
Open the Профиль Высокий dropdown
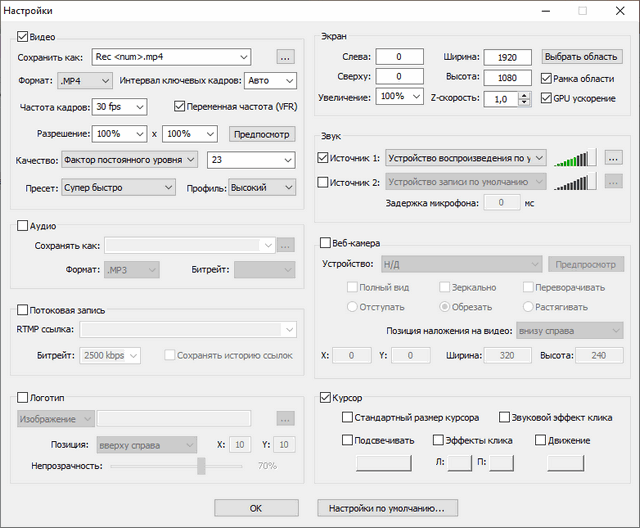(262, 188)
